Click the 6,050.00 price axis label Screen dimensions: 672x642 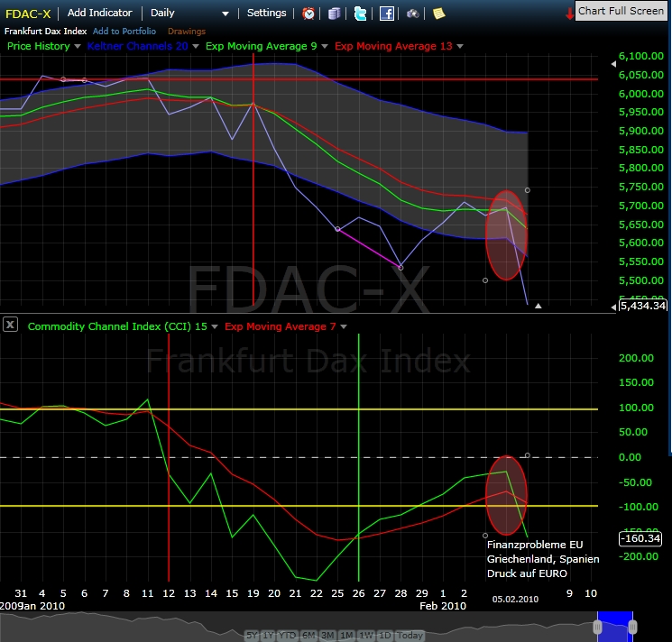click(x=641, y=75)
